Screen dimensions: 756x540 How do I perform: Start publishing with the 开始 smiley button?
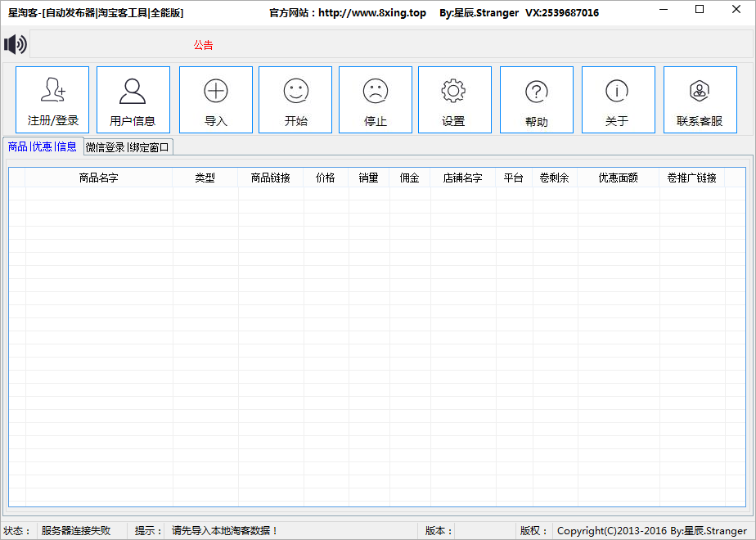[295, 100]
